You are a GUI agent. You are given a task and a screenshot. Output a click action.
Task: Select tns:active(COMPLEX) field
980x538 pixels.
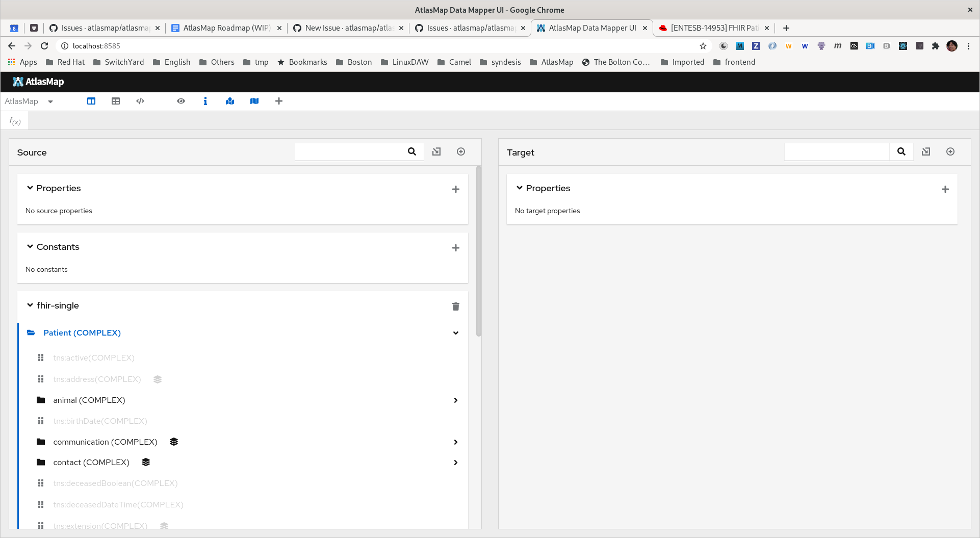tap(94, 358)
